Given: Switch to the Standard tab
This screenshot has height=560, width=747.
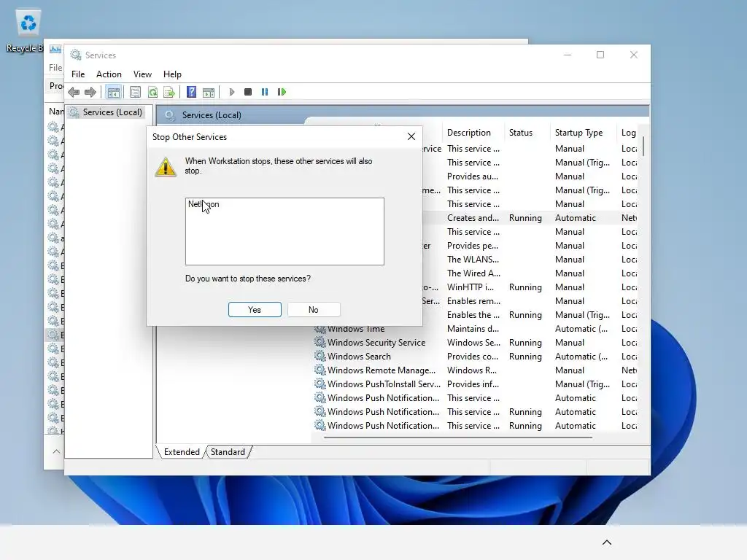Looking at the screenshot, I should pos(228,452).
